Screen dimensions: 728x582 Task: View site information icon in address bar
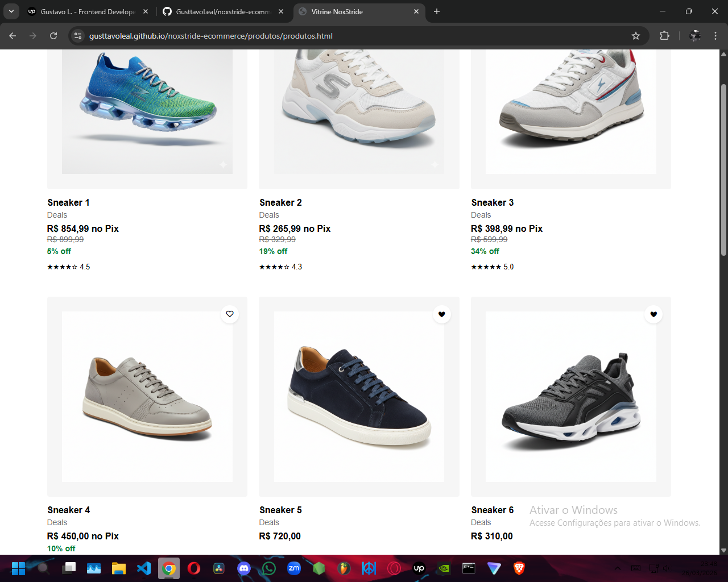pos(78,36)
